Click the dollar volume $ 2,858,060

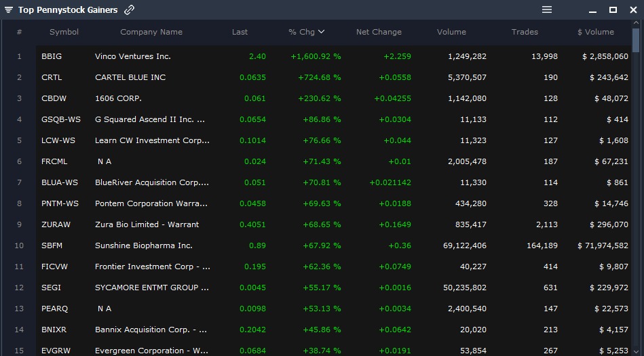(605, 56)
